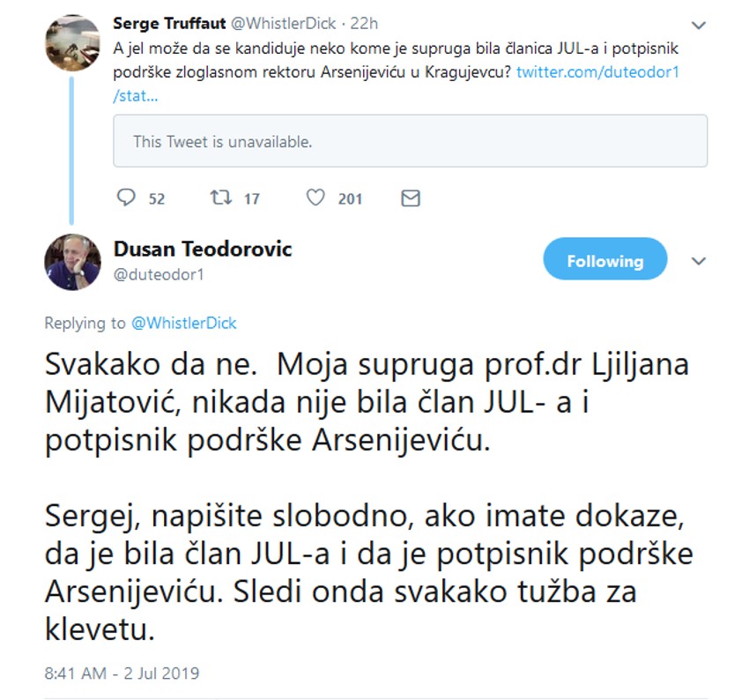This screenshot has height=700, width=749.
Task: Click the 201 likes count
Action: click(350, 198)
